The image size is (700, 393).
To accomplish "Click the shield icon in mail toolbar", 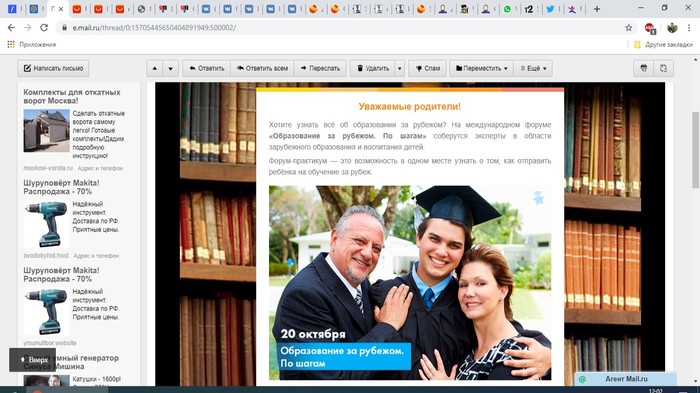I will pyautogui.click(x=643, y=68).
